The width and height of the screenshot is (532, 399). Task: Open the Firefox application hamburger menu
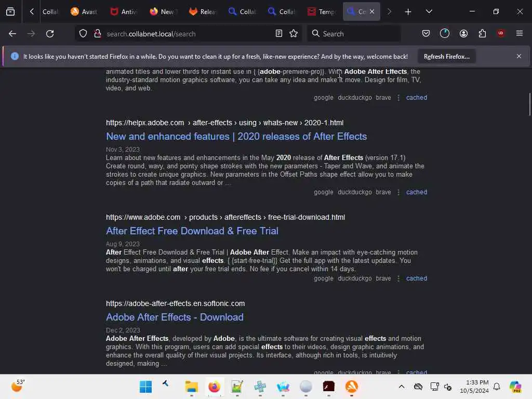[520, 33]
